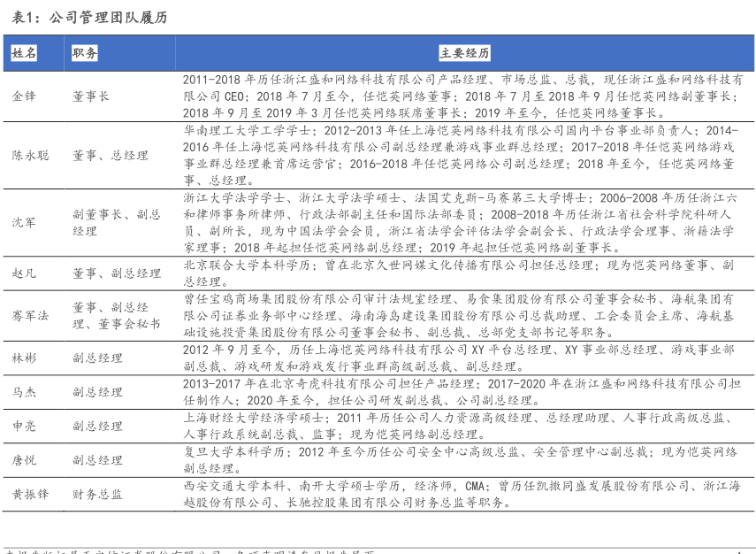Click the 财务总监 position cell
The height and width of the screenshot is (554, 756).
(97, 494)
